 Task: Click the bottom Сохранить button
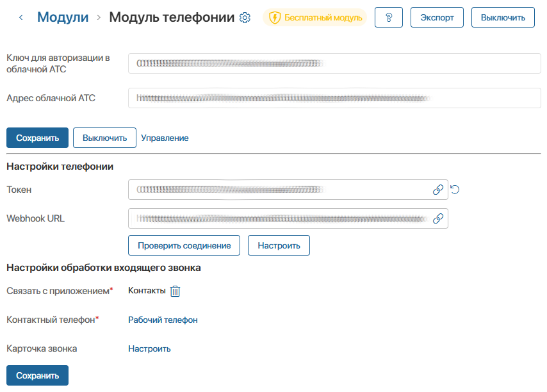37,375
